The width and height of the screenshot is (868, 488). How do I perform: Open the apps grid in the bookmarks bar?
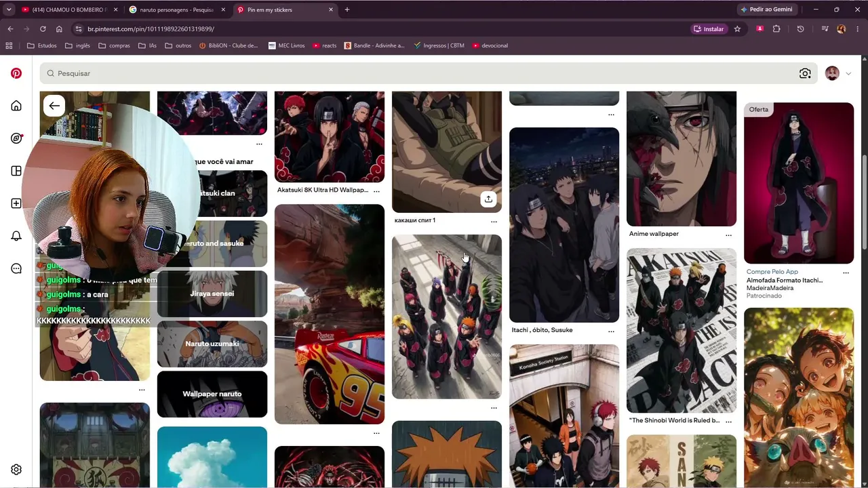point(9,45)
